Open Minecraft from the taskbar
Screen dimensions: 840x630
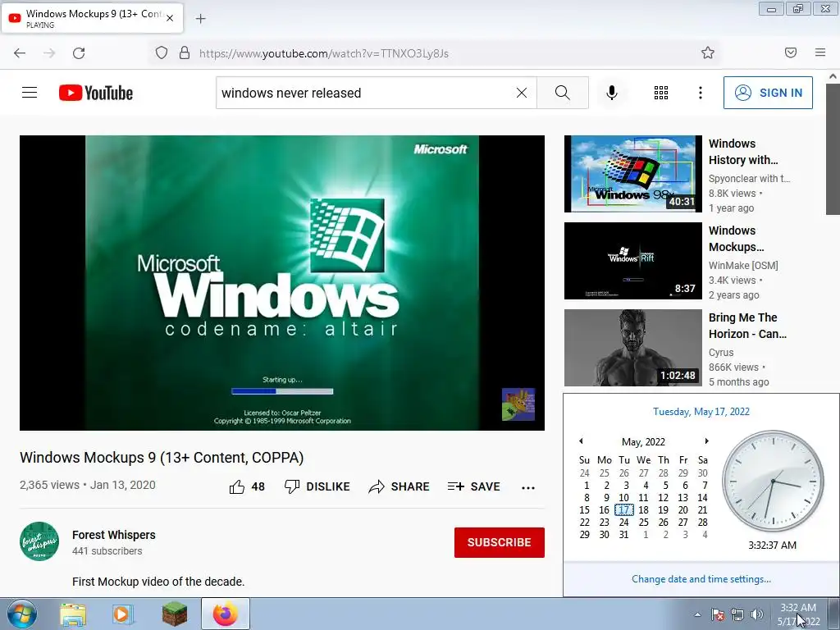click(175, 614)
